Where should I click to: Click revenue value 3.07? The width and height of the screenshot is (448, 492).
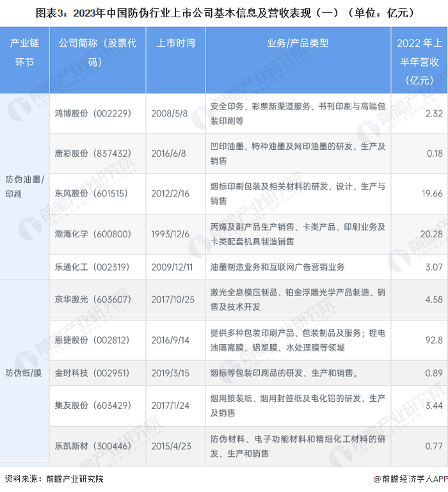click(x=434, y=267)
